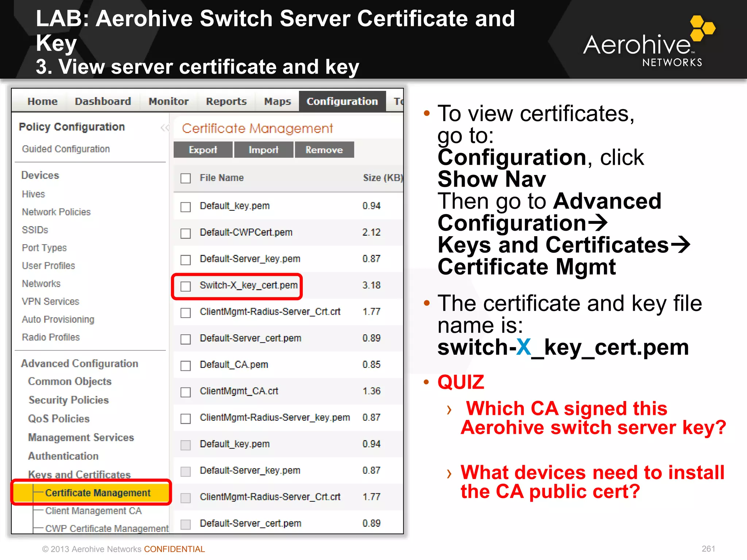Click the Default-CWPCert.pem file name
The width and height of the screenshot is (747, 560).
click(x=246, y=232)
